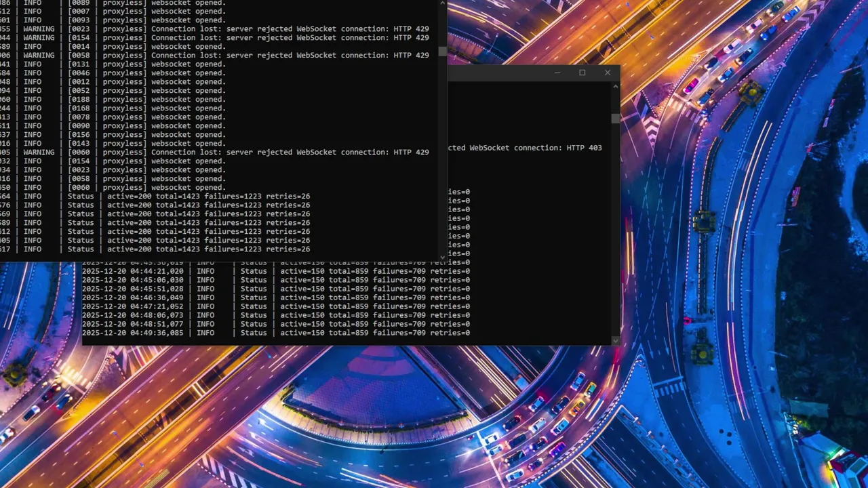Click 'HTTP 403' text in rear terminal
The image size is (868, 488).
tap(584, 148)
